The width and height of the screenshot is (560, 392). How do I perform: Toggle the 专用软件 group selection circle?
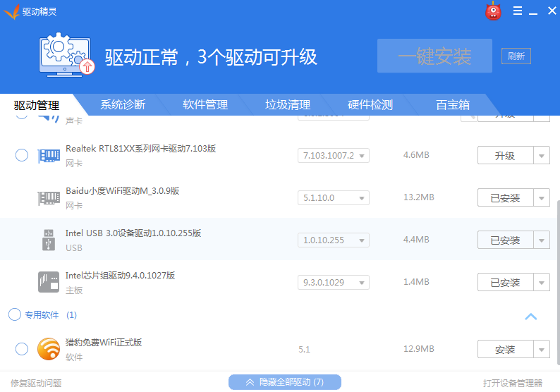click(15, 315)
